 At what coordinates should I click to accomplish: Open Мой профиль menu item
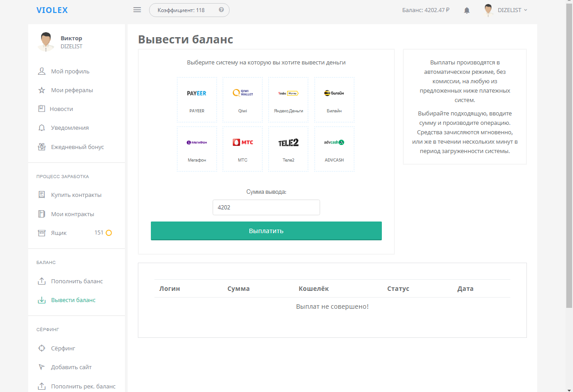tap(70, 71)
